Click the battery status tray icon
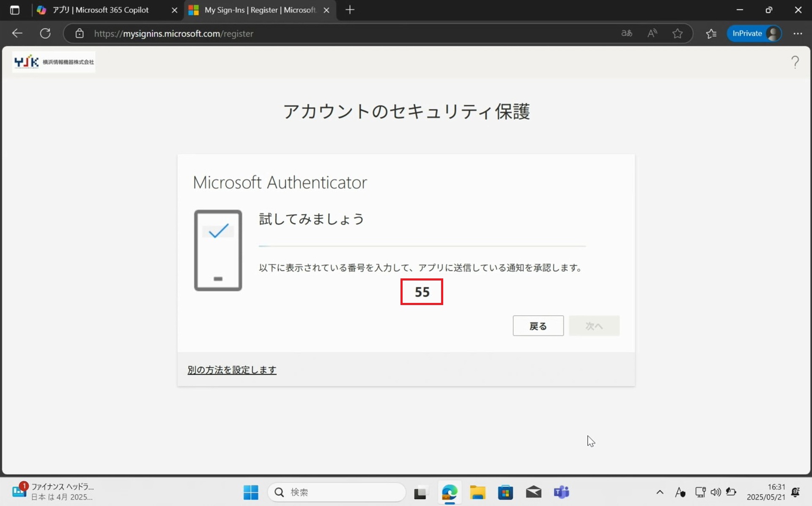Image resolution: width=812 pixels, height=506 pixels. pyautogui.click(x=731, y=492)
